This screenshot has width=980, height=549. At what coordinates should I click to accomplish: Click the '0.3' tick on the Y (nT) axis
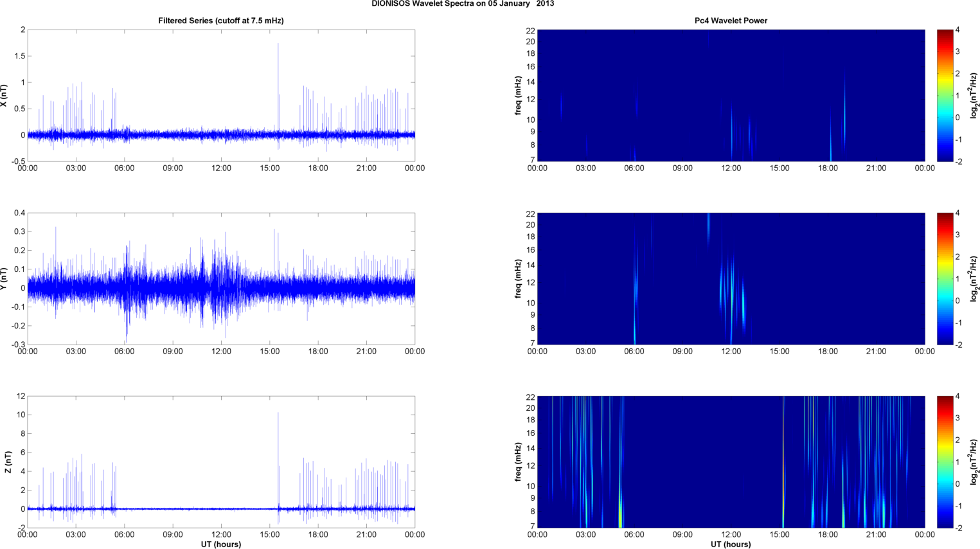click(x=19, y=232)
